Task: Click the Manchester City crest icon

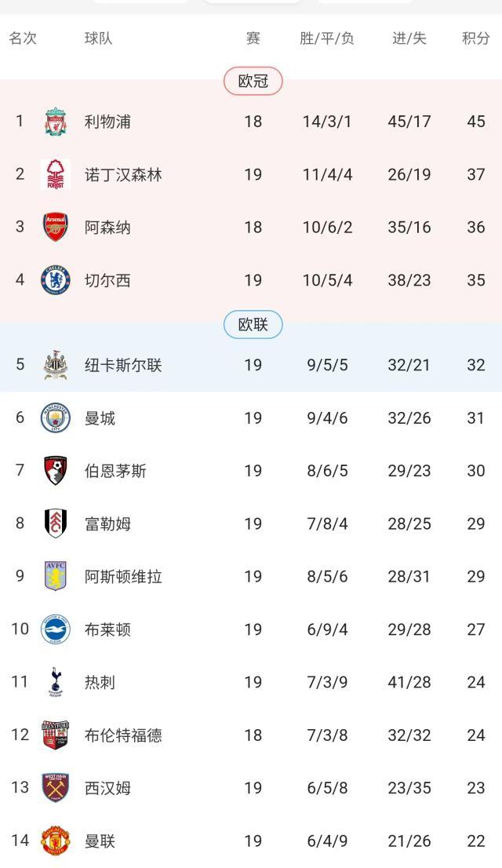Action: 56,418
